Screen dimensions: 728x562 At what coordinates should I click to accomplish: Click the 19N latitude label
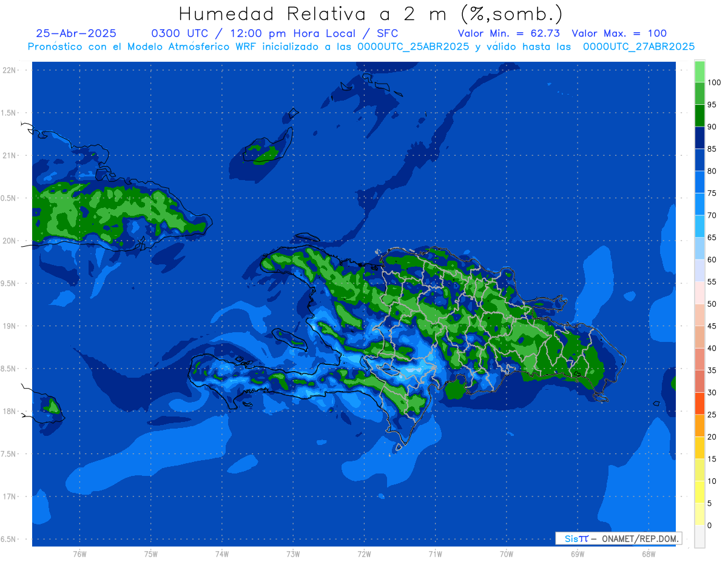coord(8,326)
